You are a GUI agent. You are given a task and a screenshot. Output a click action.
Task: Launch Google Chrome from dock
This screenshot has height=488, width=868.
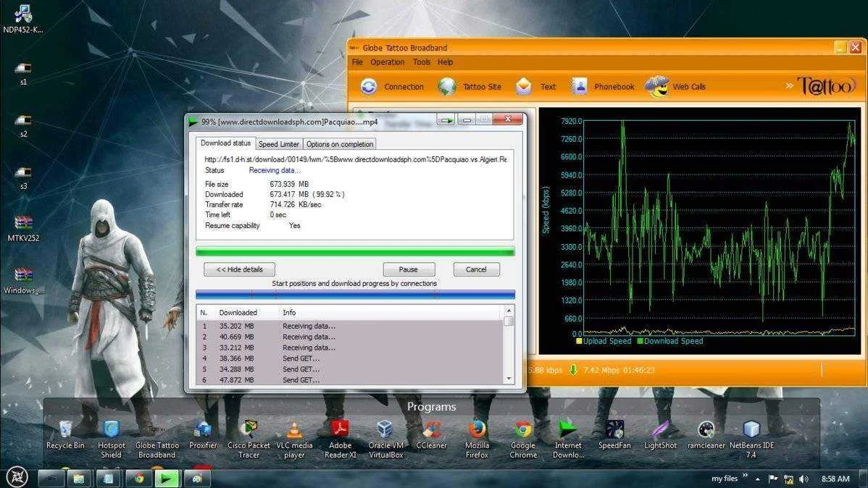tap(523, 439)
